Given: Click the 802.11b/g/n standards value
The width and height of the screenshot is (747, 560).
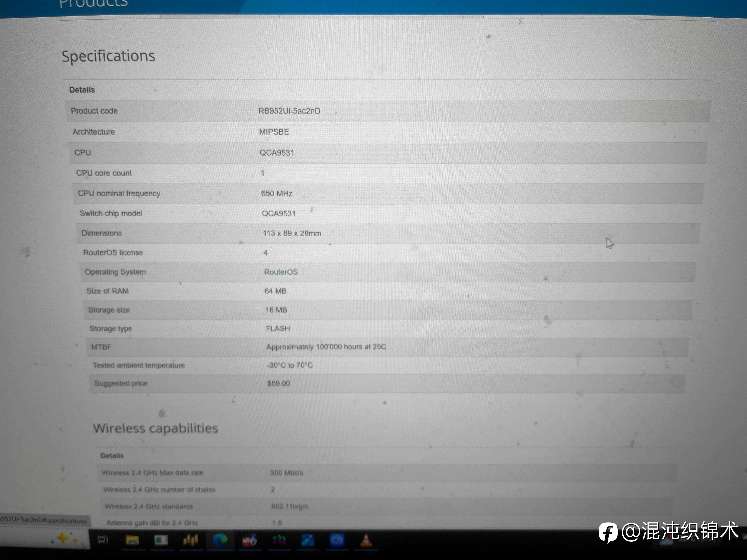Looking at the screenshot, I should pos(290,506).
